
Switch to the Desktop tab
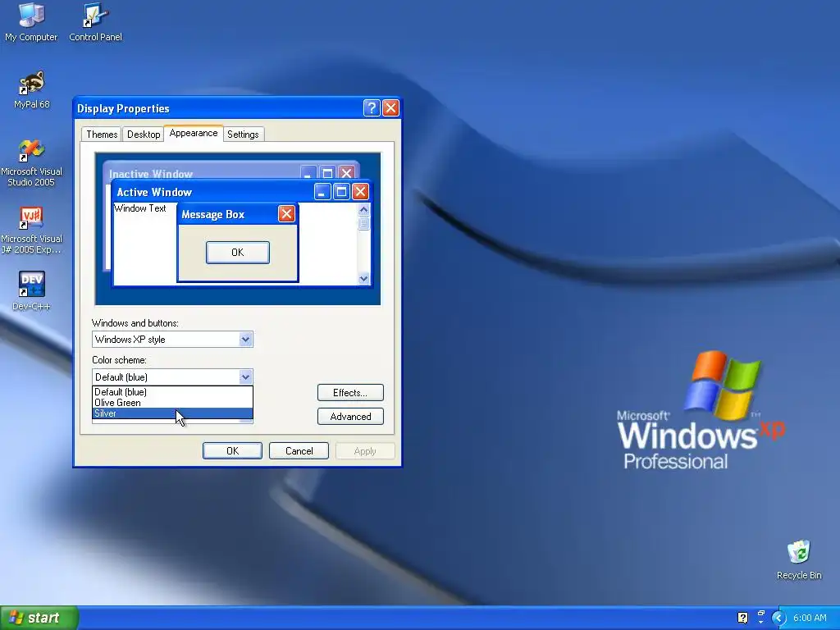pos(144,135)
